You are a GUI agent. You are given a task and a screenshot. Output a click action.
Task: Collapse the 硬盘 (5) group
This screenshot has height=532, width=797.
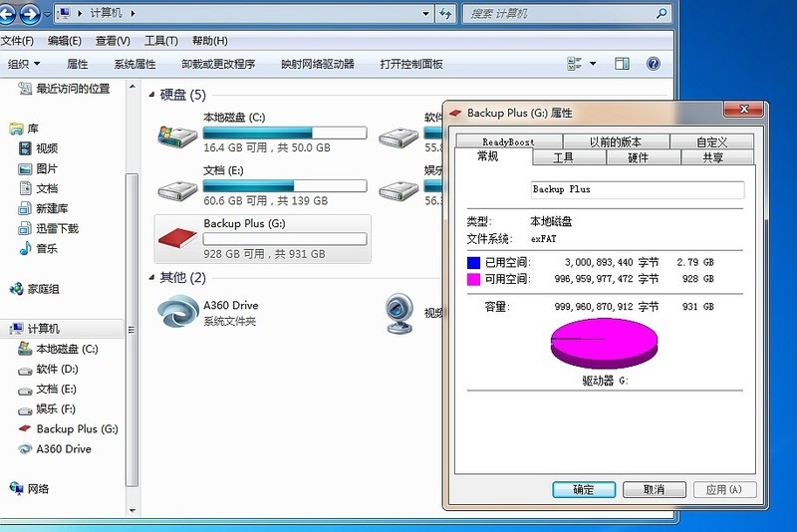tap(152, 95)
